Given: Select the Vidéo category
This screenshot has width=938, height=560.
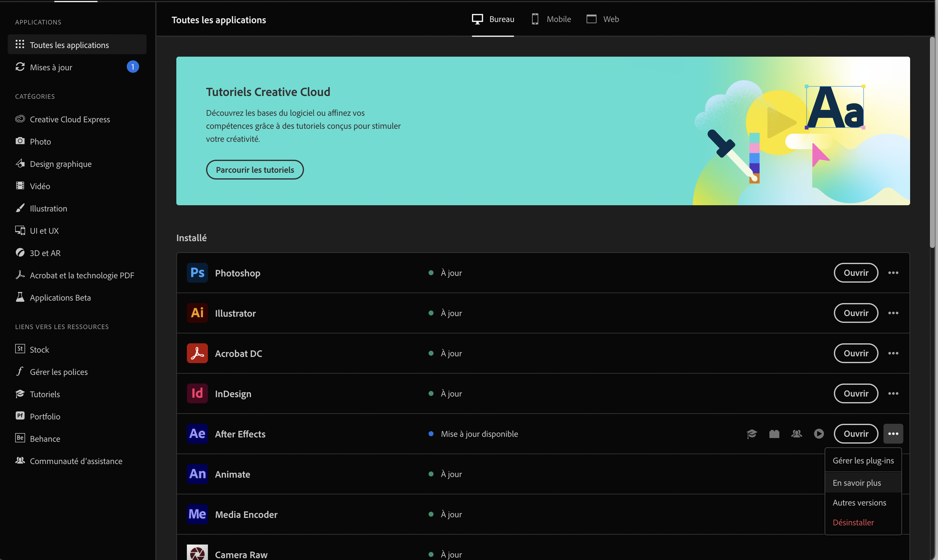Looking at the screenshot, I should 40,186.
